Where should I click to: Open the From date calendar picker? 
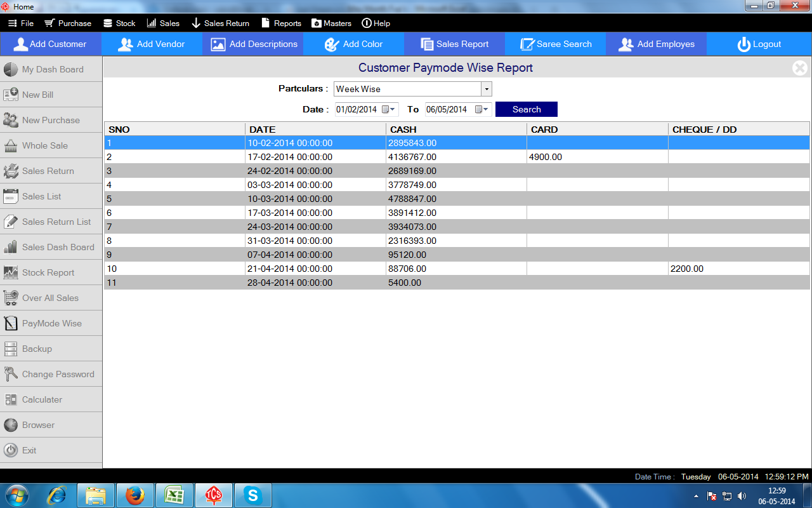click(x=388, y=109)
